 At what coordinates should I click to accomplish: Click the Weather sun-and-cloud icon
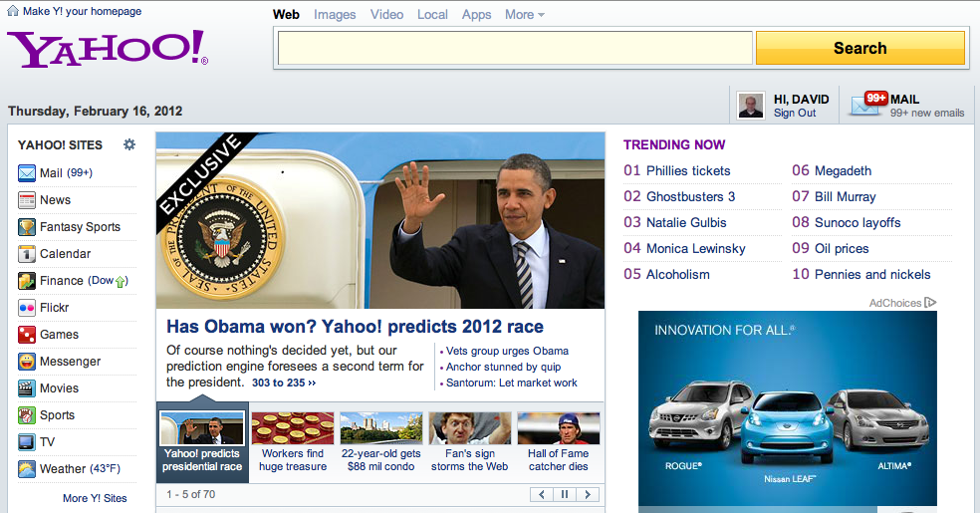[x=26, y=468]
